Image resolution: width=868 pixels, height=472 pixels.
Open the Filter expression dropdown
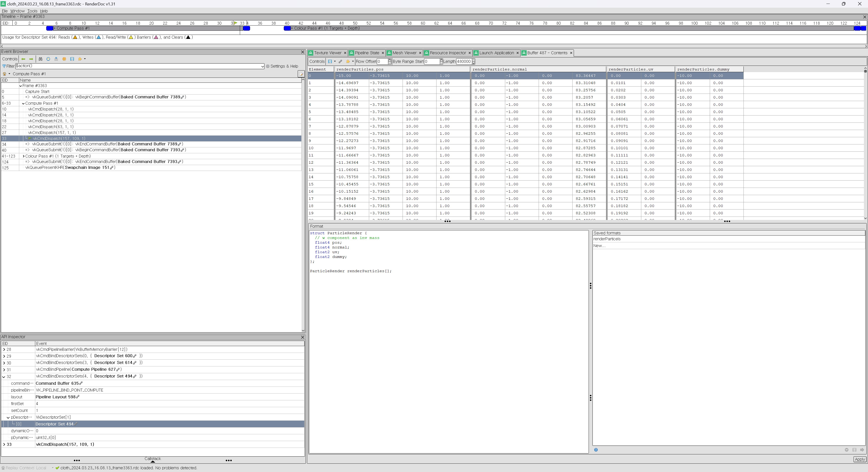tap(262, 66)
